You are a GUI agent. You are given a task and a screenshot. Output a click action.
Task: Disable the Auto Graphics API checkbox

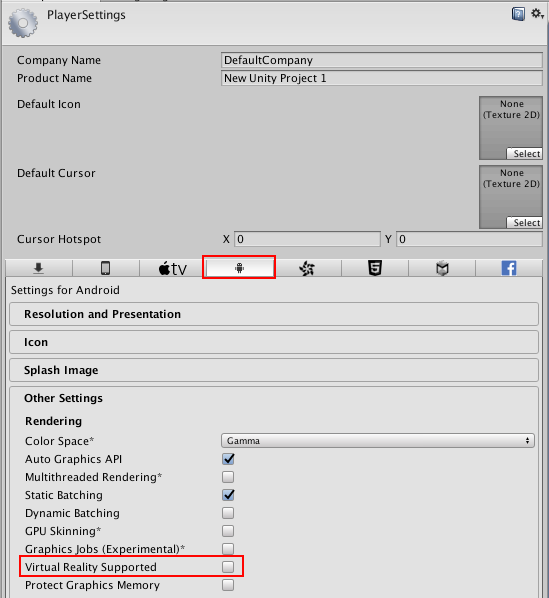pos(228,459)
